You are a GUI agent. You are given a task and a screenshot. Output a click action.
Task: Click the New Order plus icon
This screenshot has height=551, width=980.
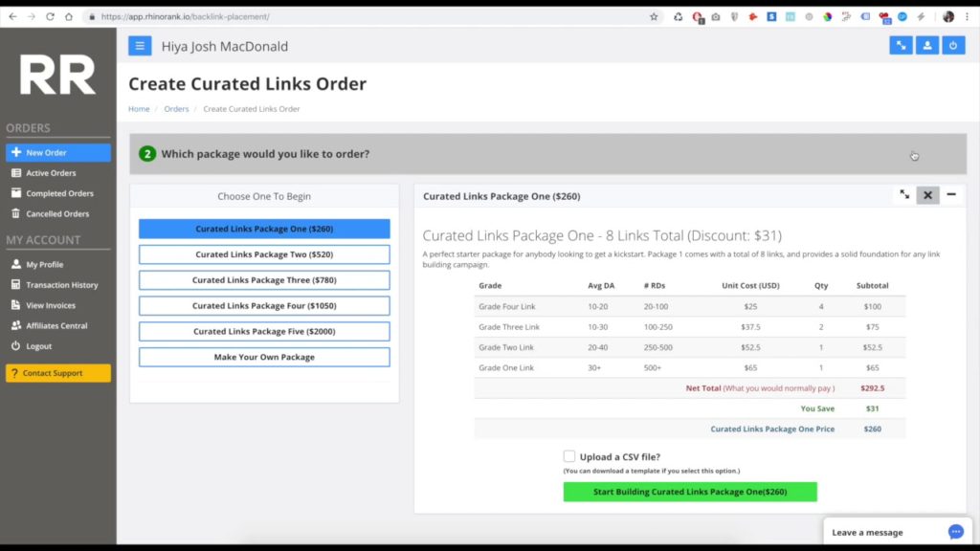point(16,152)
